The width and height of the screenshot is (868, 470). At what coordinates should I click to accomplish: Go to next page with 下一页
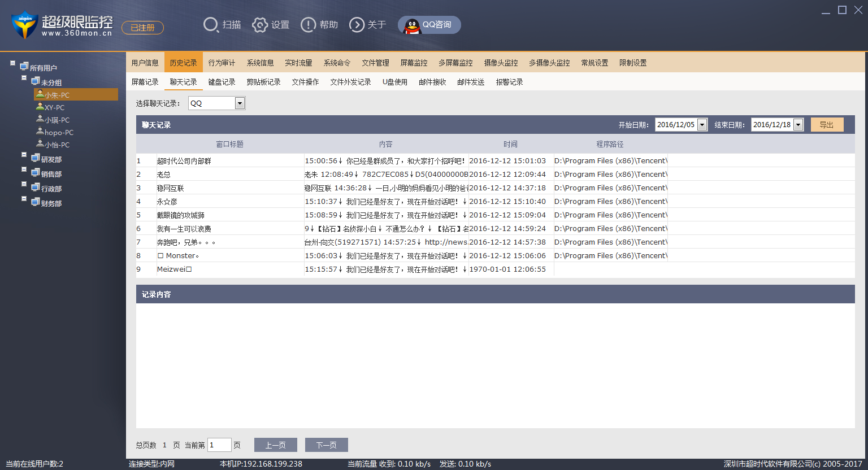pyautogui.click(x=327, y=445)
